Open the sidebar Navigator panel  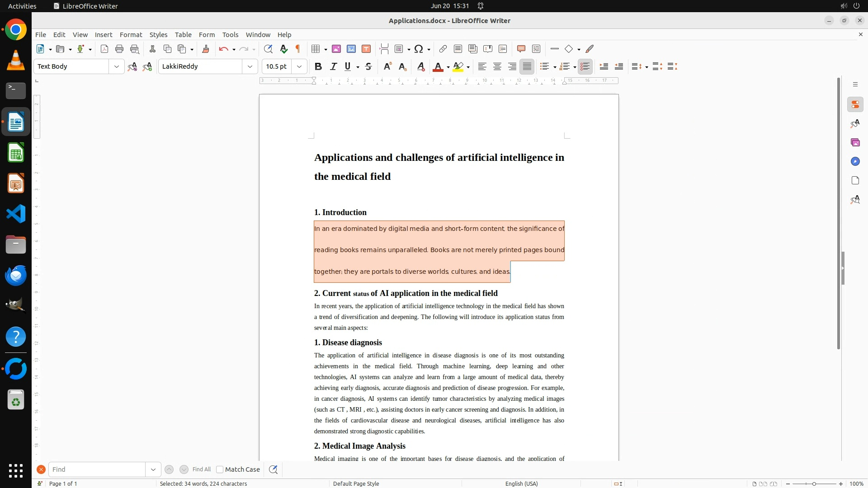tap(855, 161)
